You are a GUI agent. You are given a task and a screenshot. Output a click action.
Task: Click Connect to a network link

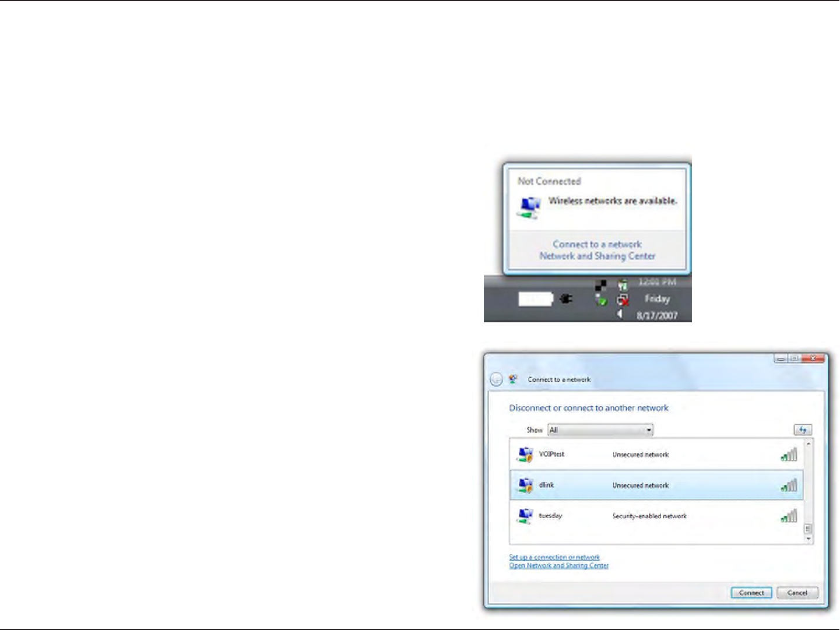click(597, 244)
